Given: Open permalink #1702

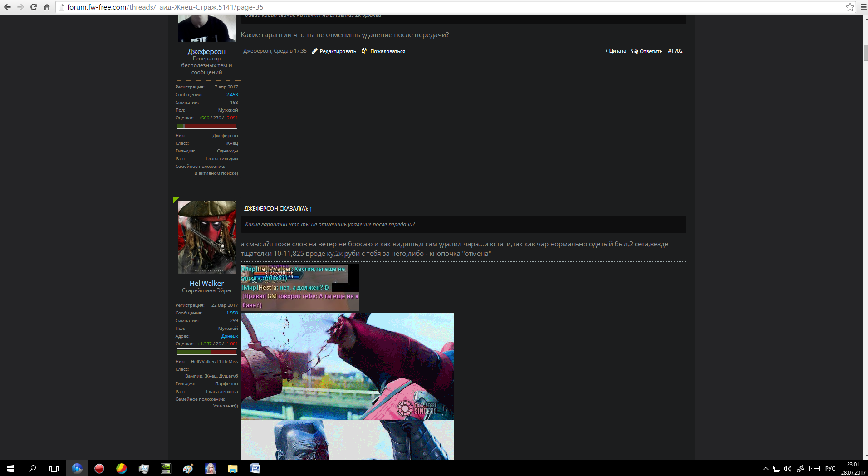Looking at the screenshot, I should click(675, 51).
